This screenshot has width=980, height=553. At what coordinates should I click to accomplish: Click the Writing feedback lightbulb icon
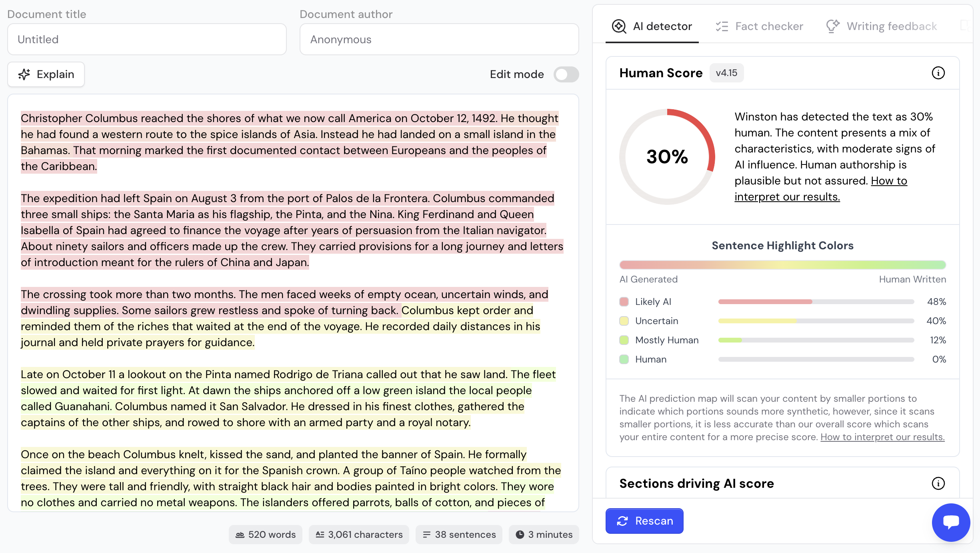[833, 26]
